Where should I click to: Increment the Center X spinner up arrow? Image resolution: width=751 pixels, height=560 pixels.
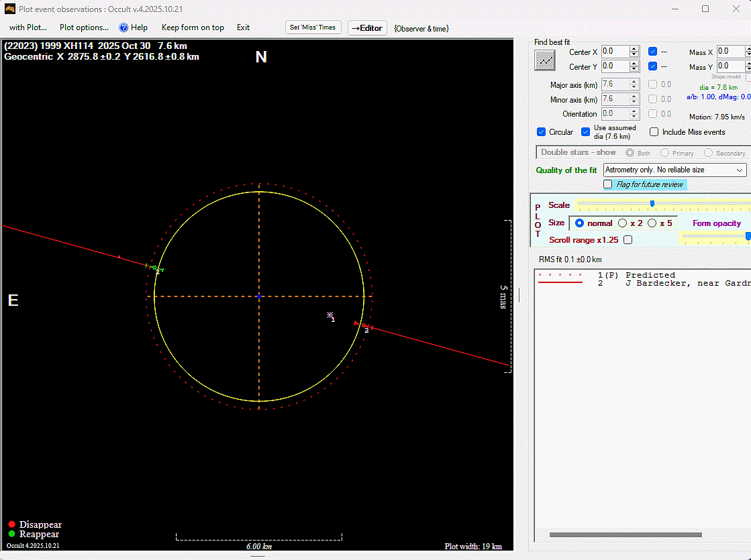click(x=634, y=49)
